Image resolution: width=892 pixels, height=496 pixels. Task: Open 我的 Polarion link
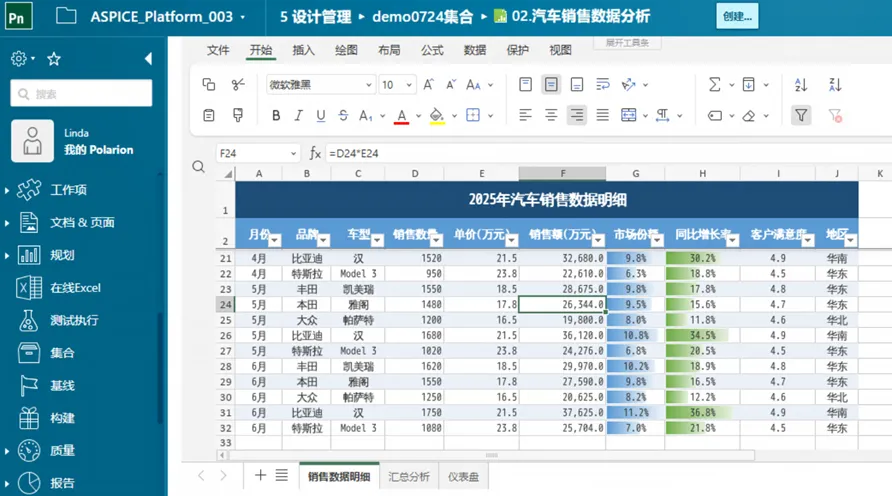click(98, 150)
